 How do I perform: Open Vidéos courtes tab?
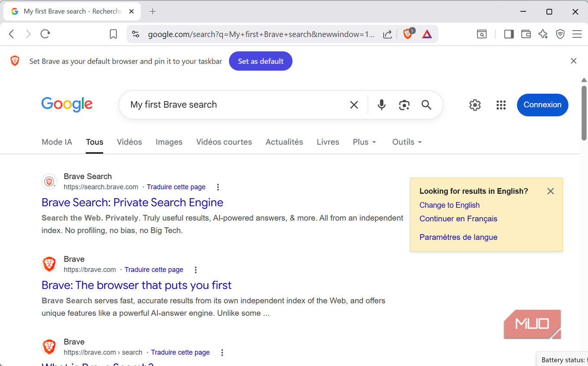(224, 142)
